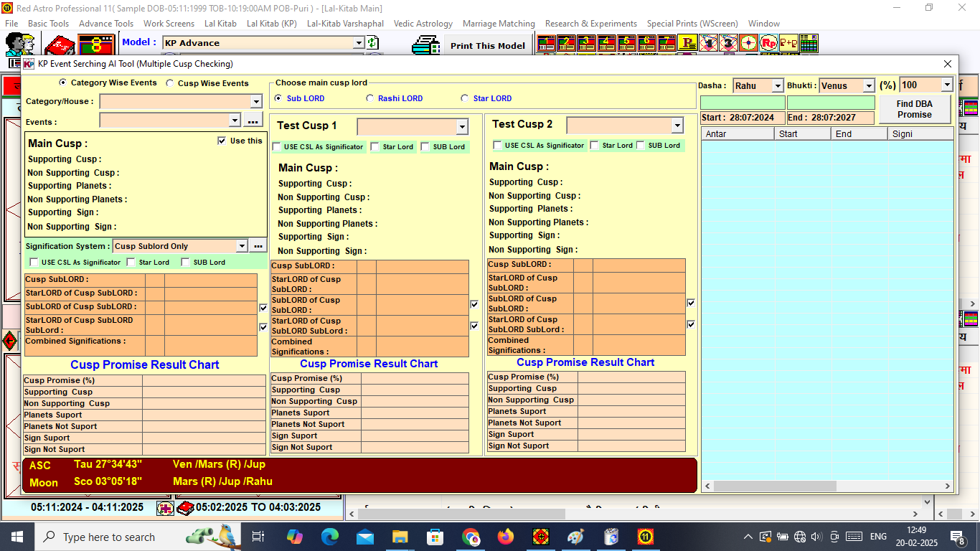
Task: Click the two-people user profile icon
Action: point(19,44)
